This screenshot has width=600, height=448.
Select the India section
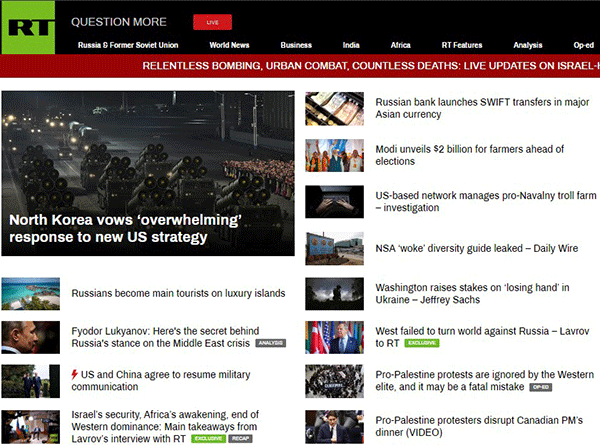[351, 45]
